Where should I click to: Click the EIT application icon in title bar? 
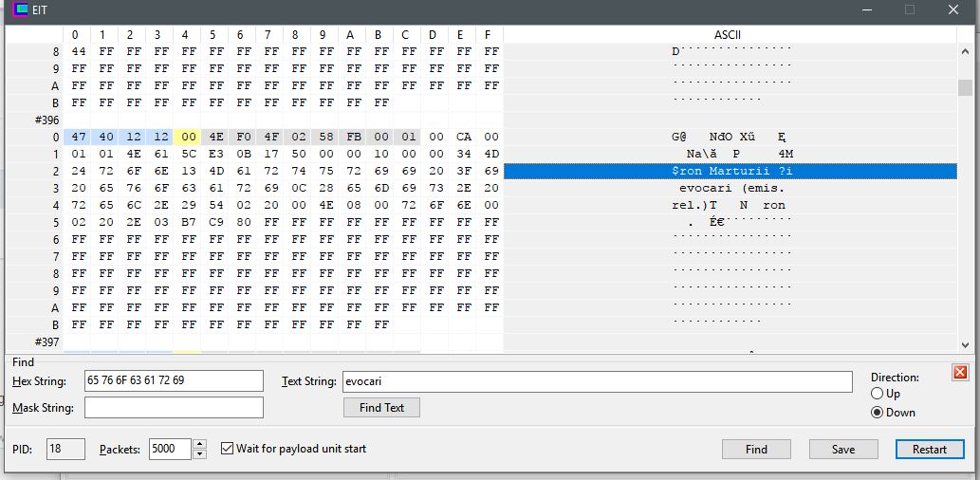tap(19, 10)
